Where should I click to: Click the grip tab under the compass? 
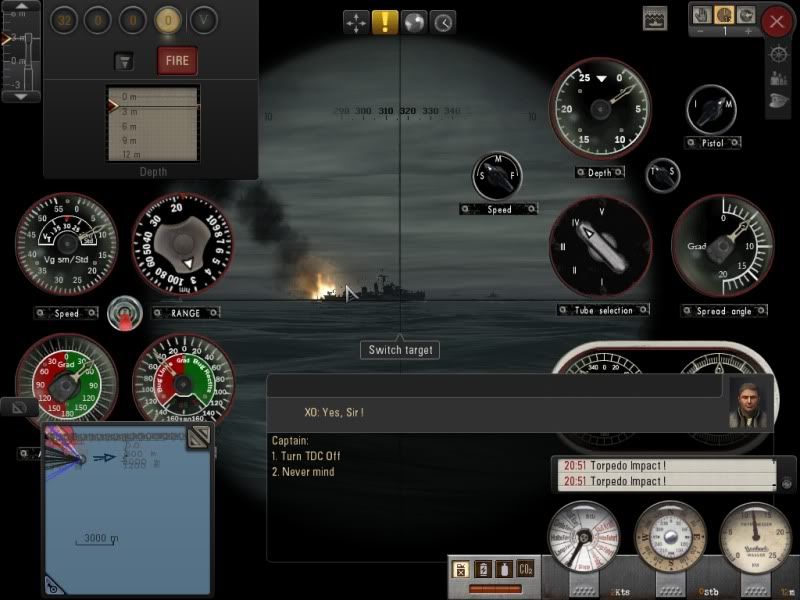(670, 589)
